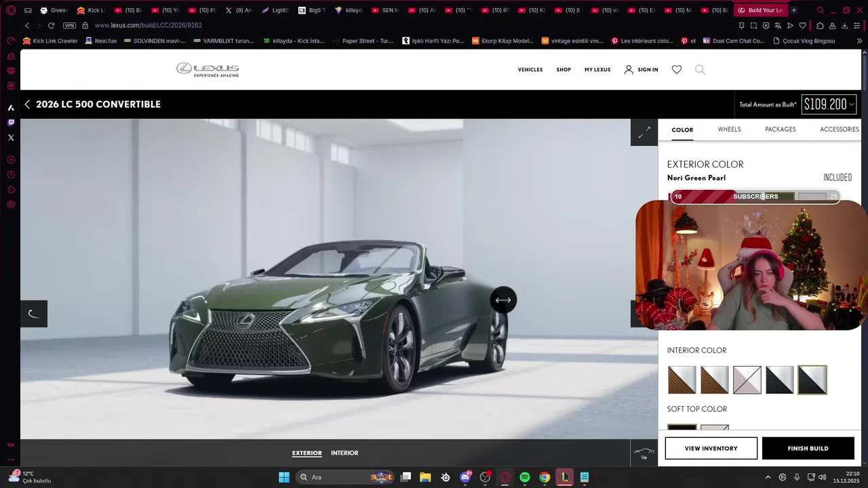Open the Opera GX main menu logo
The image size is (868, 488).
click(11, 10)
